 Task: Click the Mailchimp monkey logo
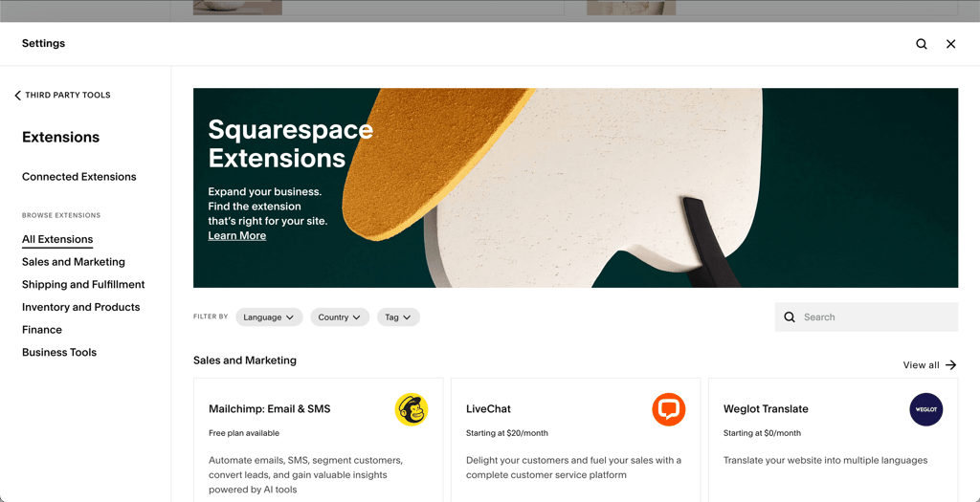[x=412, y=409]
